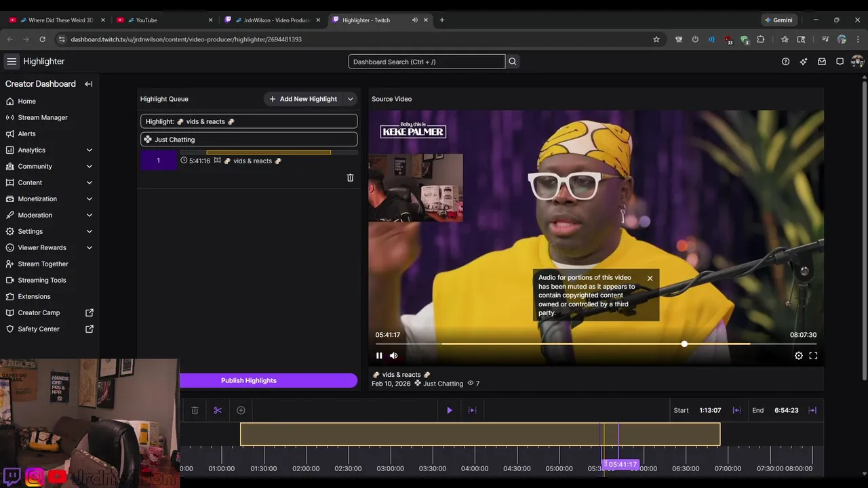Click the video progress seek bar handle
This screenshot has height=488, width=868.
pos(684,344)
